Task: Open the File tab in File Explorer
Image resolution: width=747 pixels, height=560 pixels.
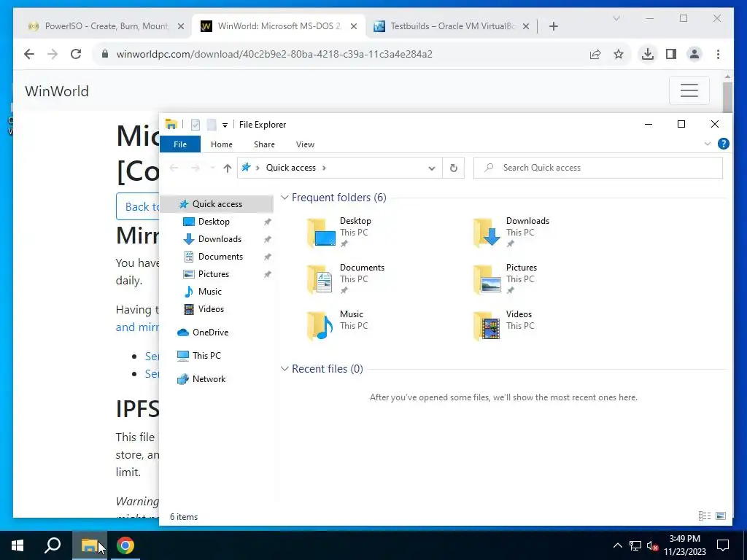Action: (180, 144)
